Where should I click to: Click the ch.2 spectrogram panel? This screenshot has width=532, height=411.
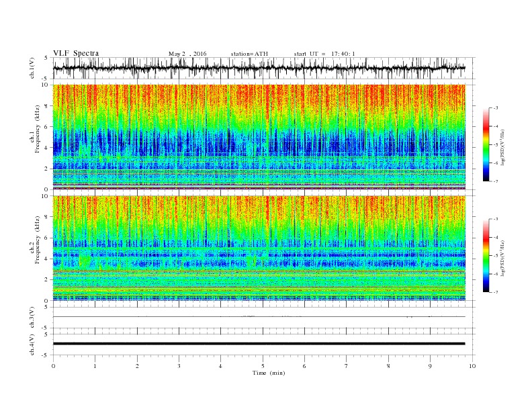(259, 248)
